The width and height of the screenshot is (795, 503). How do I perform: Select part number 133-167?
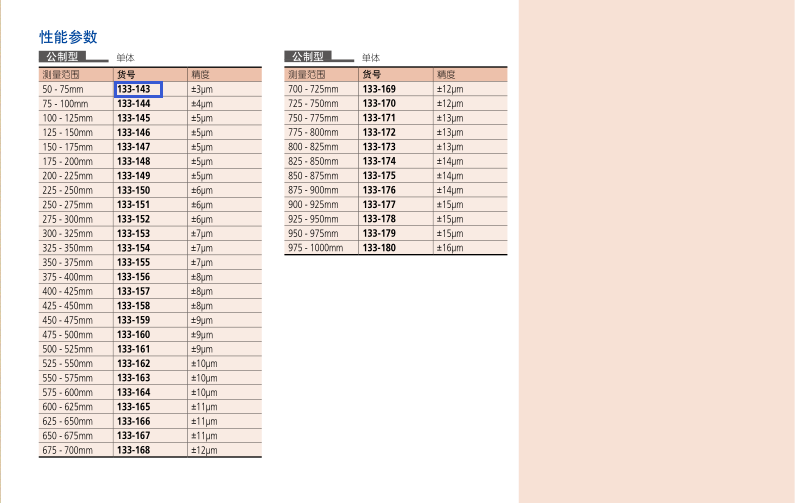coord(133,436)
